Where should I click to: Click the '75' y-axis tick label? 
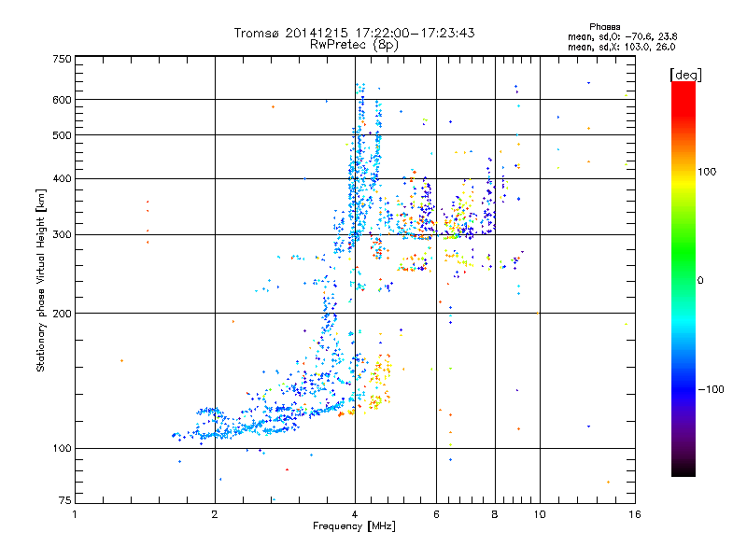tap(65, 500)
